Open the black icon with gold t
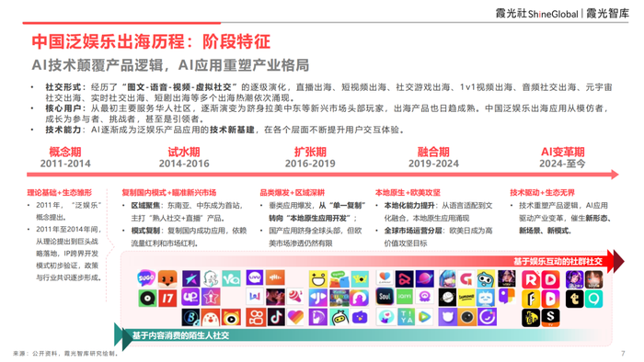 [x=575, y=299]
